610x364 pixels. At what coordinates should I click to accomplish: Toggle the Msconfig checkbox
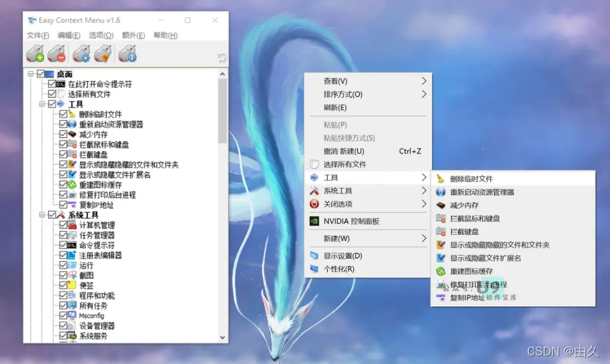[x=63, y=315]
